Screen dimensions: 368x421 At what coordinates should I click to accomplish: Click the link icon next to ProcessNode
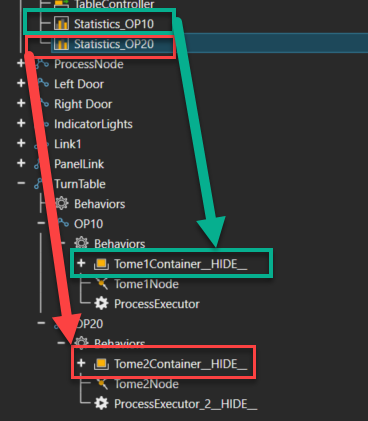click(42, 64)
